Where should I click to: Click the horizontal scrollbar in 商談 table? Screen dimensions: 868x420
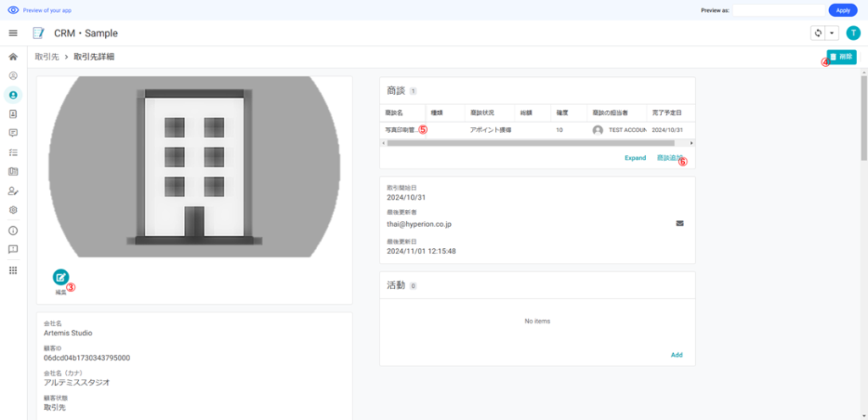coord(530,143)
